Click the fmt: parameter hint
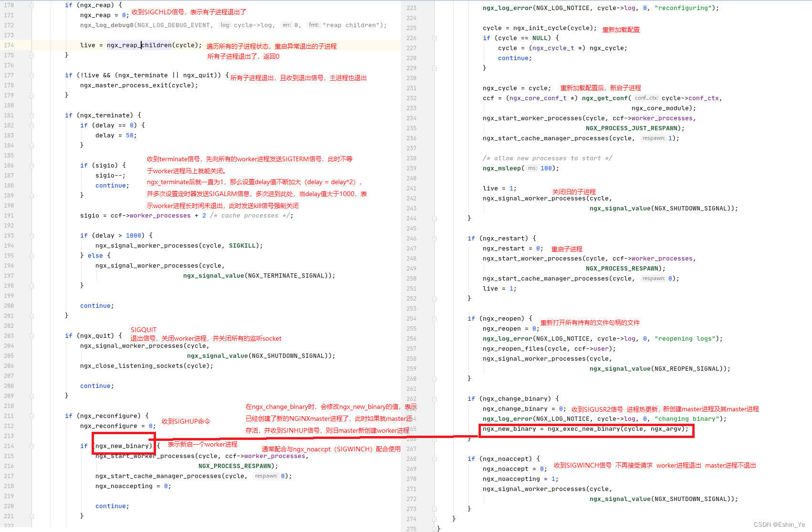The width and height of the screenshot is (812, 532). click(313, 25)
